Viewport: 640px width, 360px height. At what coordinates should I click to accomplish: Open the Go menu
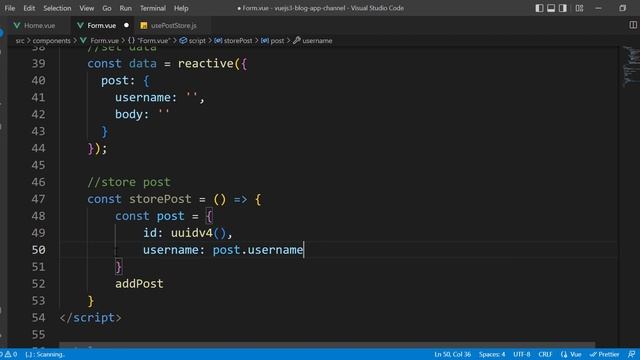[107, 8]
